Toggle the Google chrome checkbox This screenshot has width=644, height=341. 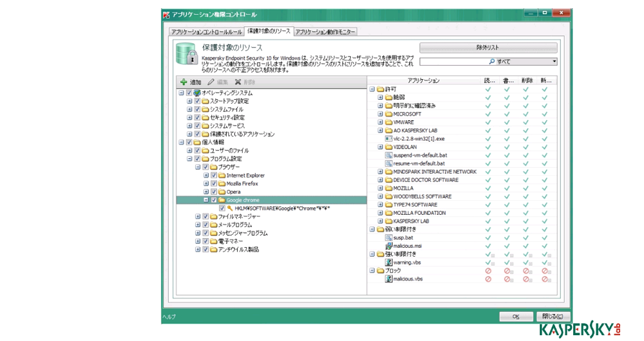coord(214,200)
